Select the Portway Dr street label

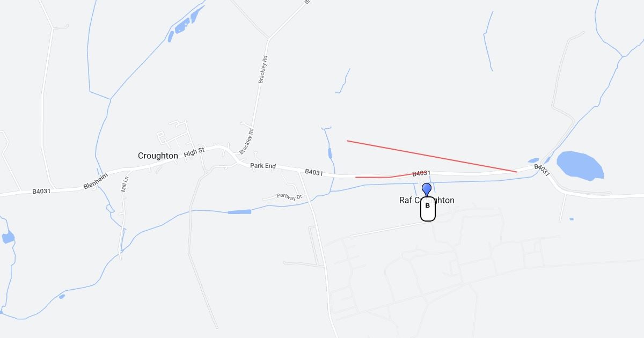290,196
